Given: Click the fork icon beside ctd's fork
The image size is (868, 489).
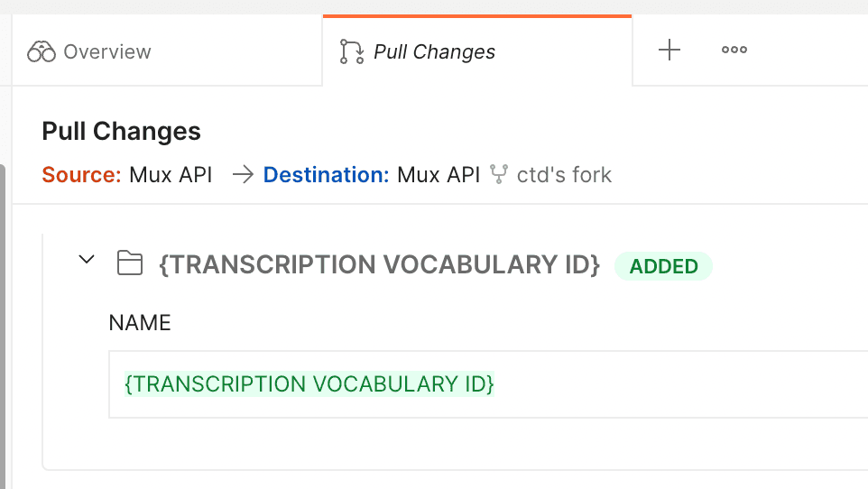Looking at the screenshot, I should (x=498, y=174).
